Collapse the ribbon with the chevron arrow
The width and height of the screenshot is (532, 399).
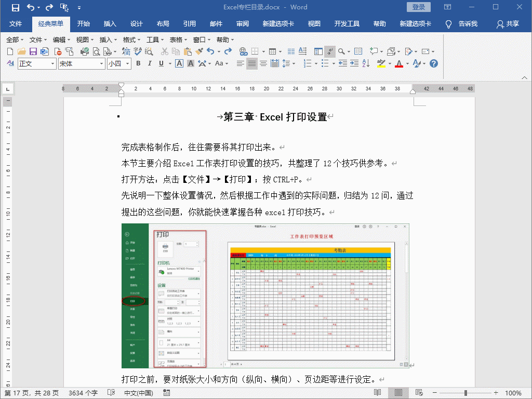[524, 78]
